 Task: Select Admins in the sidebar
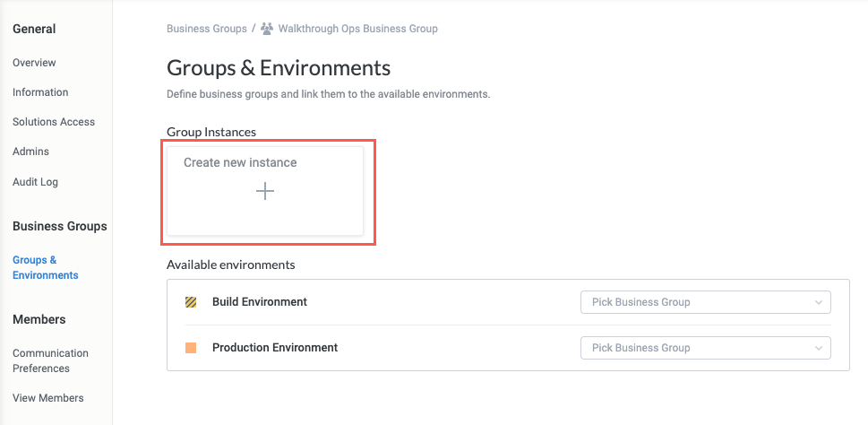pyautogui.click(x=31, y=152)
